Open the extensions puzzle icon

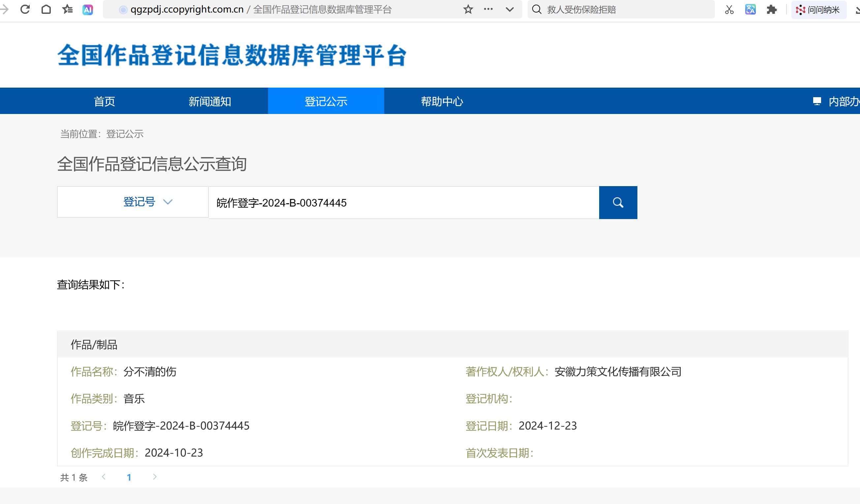(x=771, y=10)
